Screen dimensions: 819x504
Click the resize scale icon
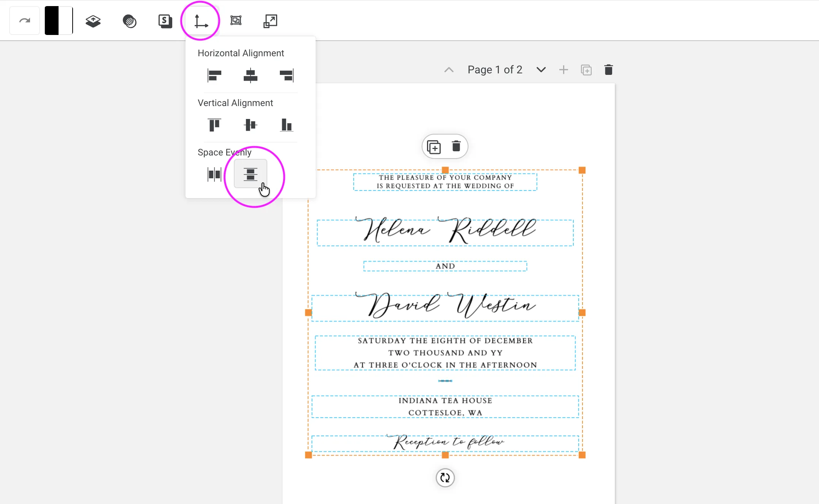pyautogui.click(x=270, y=21)
